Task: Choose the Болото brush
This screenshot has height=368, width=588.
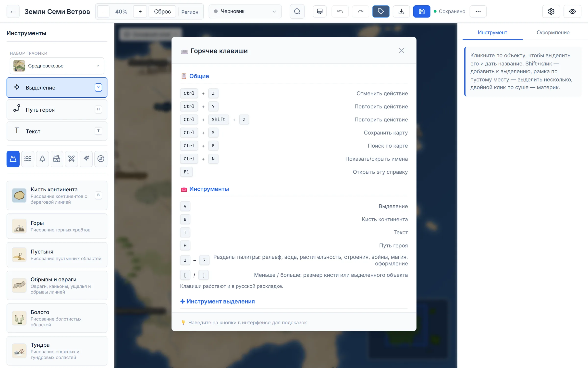Action: pos(57,318)
